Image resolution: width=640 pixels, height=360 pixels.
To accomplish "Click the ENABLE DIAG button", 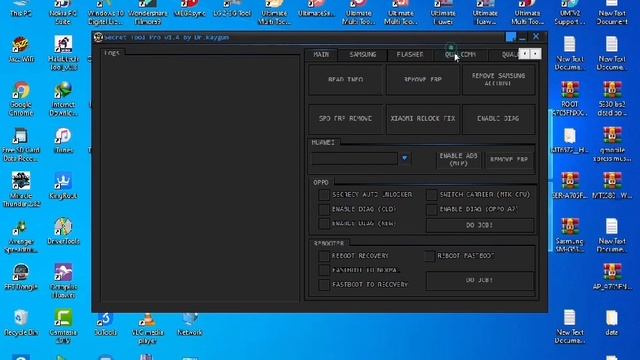I will (498, 119).
